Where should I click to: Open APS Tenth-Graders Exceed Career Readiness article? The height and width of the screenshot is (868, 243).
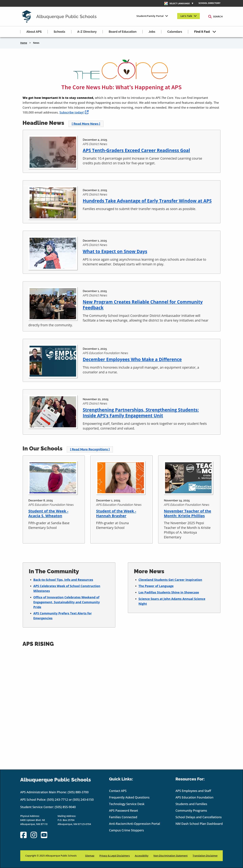136,150
